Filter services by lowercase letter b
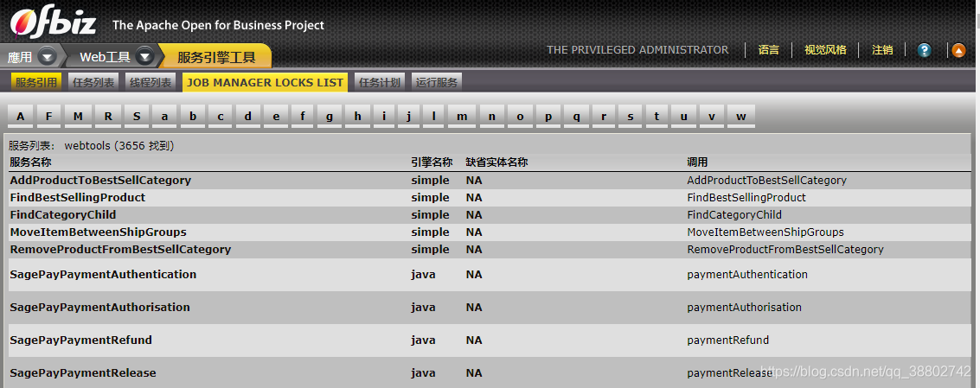 (x=193, y=116)
